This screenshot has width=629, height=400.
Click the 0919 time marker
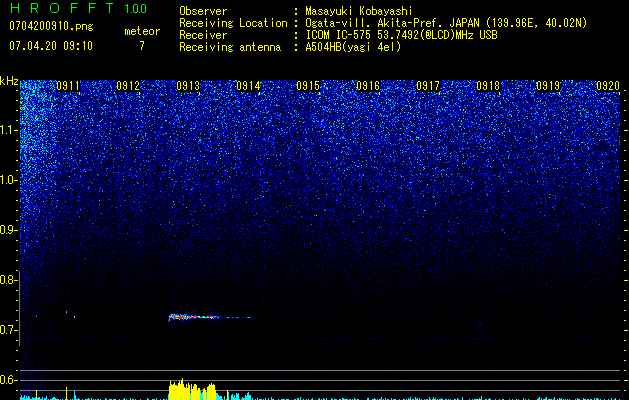click(548, 86)
